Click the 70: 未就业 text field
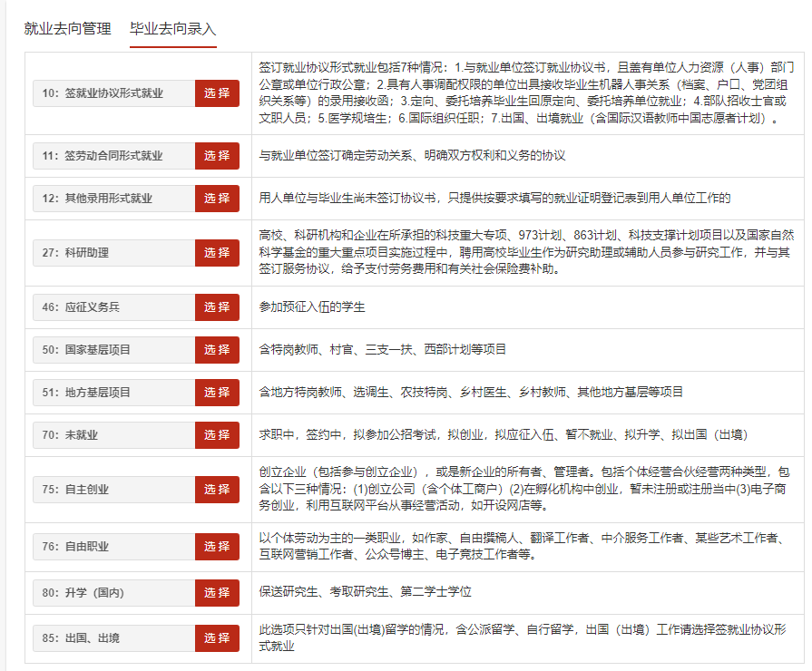 [x=114, y=435]
